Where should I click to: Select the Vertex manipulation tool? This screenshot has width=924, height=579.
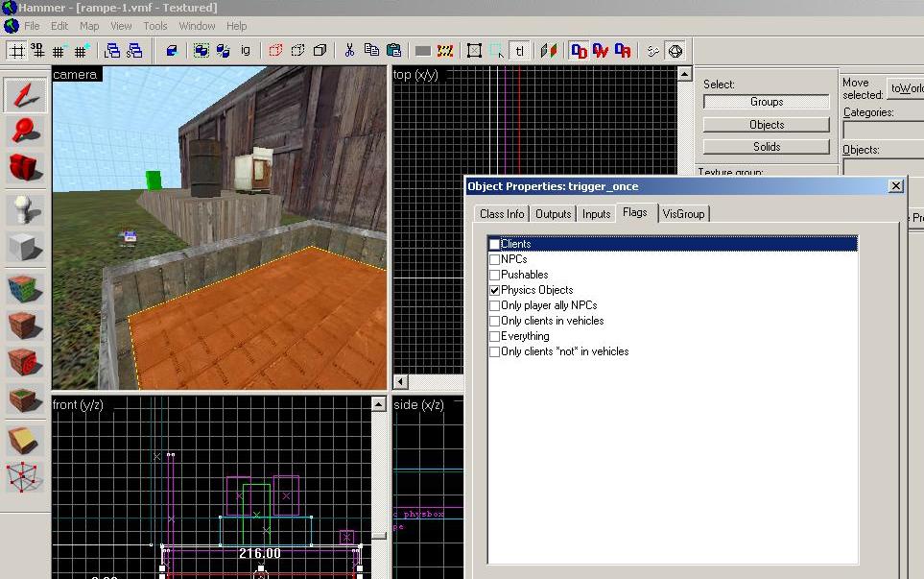[x=25, y=477]
